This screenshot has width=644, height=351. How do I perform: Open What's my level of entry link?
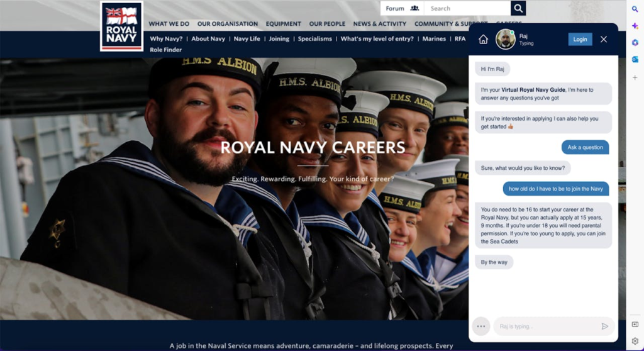point(377,38)
